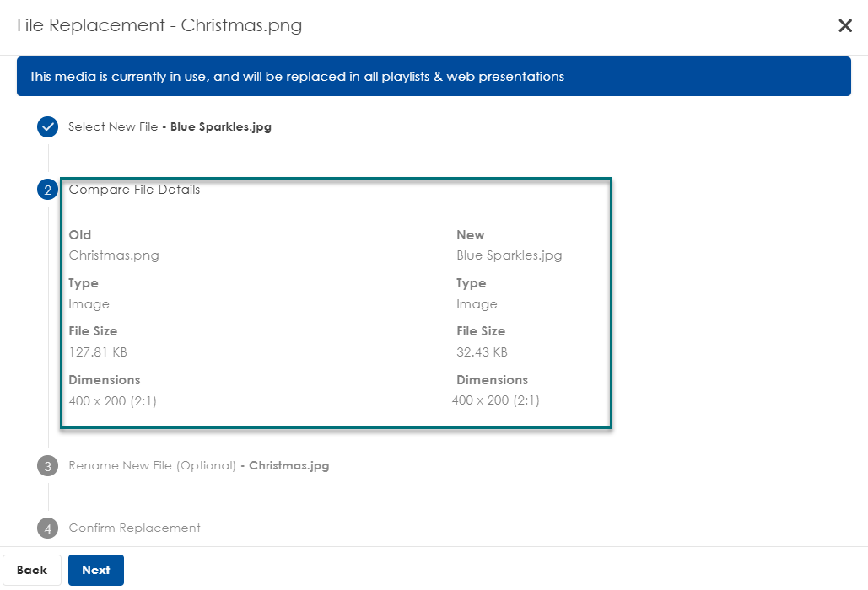
Task: Click the dialog title File Replacement - Christmas.png
Action: (x=159, y=25)
